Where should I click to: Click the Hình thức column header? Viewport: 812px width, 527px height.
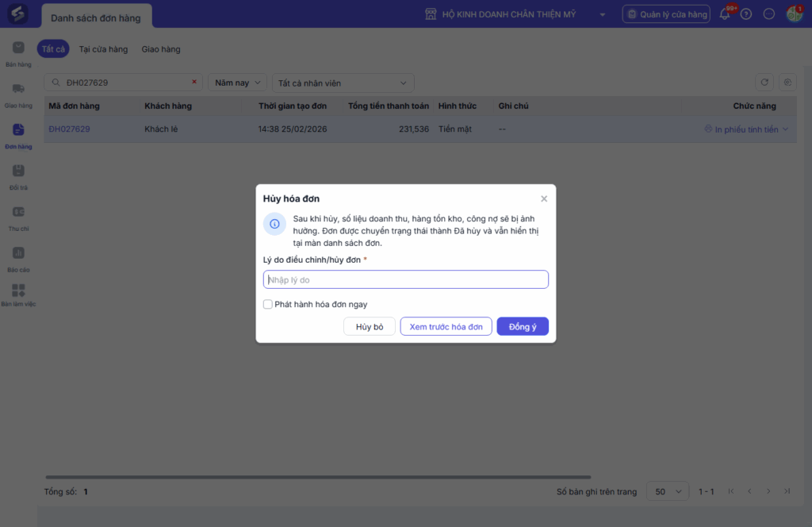tap(458, 106)
